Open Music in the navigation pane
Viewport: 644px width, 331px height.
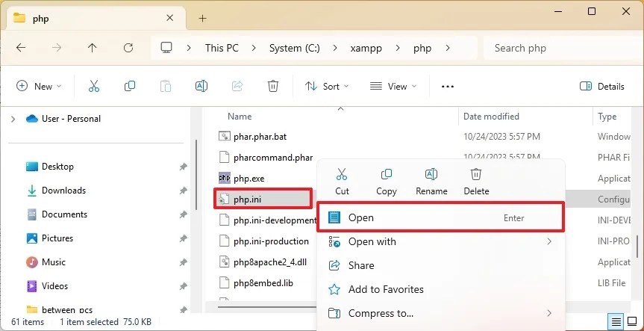54,262
